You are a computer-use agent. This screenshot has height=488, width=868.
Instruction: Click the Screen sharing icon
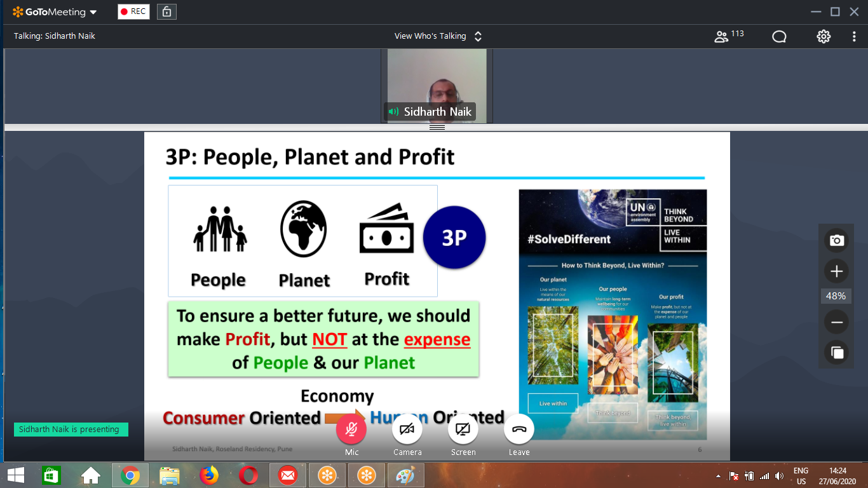point(463,430)
